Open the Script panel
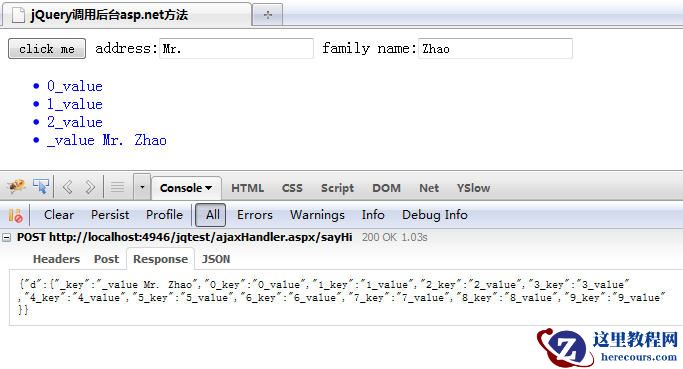 tap(337, 188)
